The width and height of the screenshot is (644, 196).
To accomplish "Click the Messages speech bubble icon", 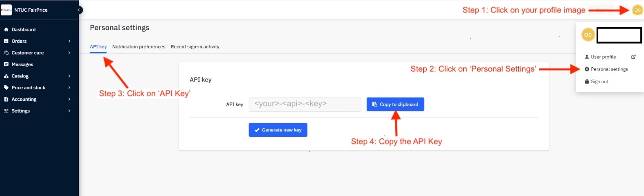I will click(x=6, y=65).
